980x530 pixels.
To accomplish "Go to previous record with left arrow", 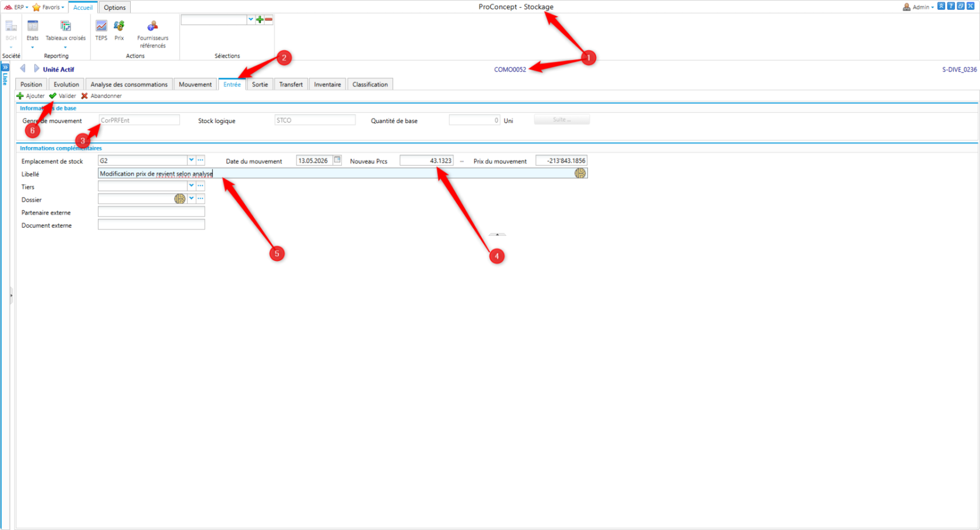I will pyautogui.click(x=23, y=69).
